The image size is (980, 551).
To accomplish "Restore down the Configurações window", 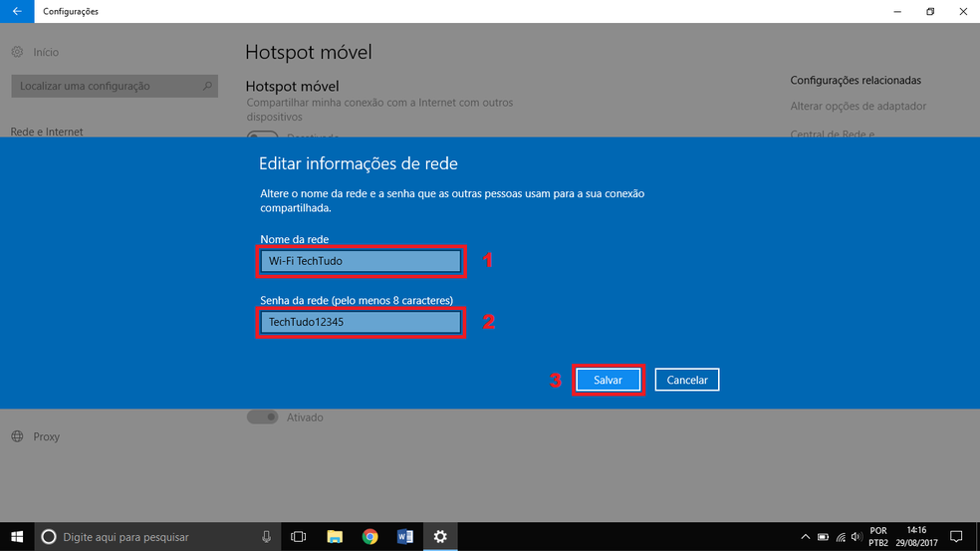I will 930,11.
